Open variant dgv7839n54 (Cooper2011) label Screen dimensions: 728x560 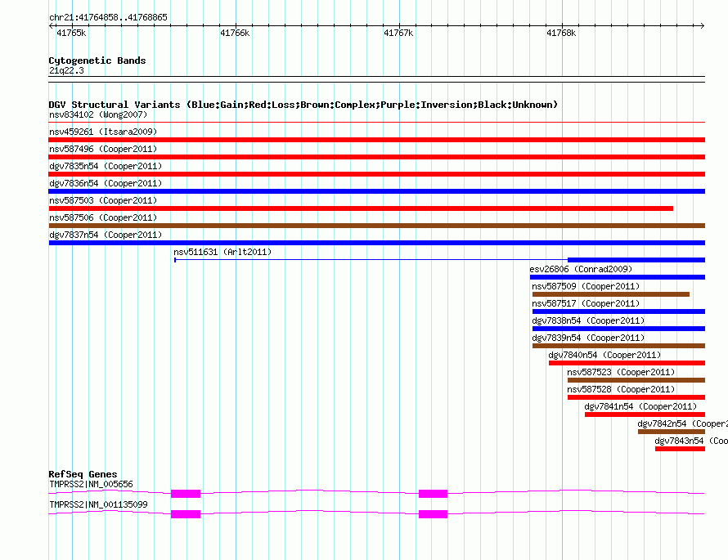pyautogui.click(x=588, y=338)
